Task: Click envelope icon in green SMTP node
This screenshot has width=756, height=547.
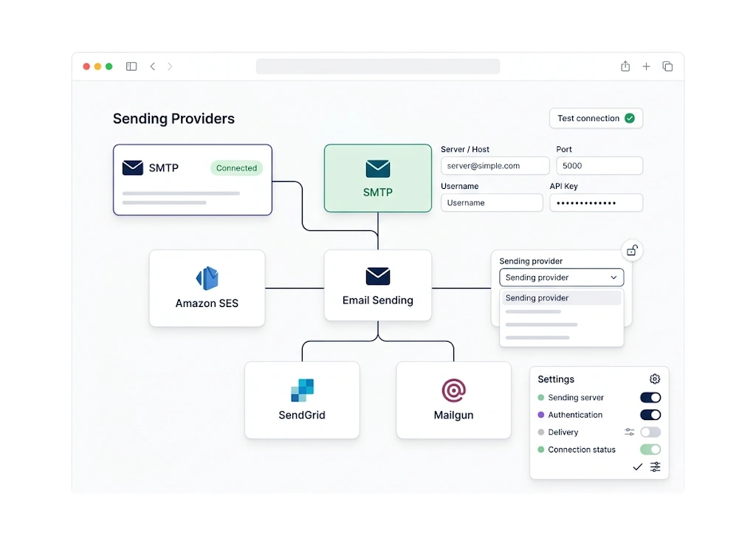Action: pyautogui.click(x=377, y=169)
